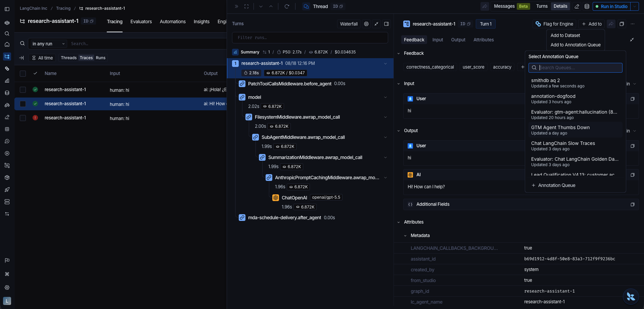Click the All time filter button
The height and width of the screenshot is (309, 644).
click(42, 58)
